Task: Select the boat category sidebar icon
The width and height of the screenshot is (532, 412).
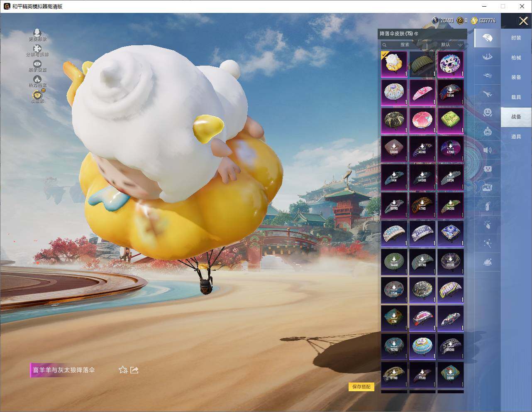Action: pos(488,56)
